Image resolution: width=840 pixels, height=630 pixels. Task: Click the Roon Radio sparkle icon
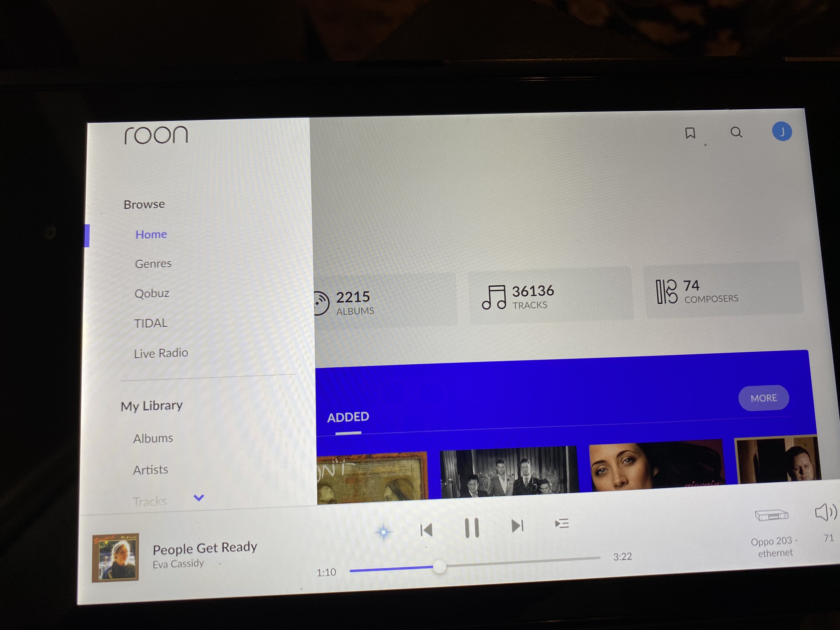tap(384, 532)
